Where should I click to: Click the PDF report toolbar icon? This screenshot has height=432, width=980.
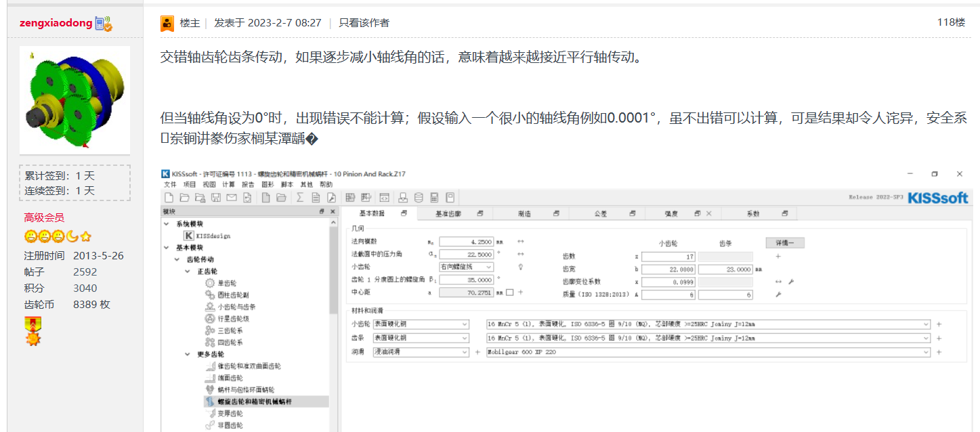332,198
